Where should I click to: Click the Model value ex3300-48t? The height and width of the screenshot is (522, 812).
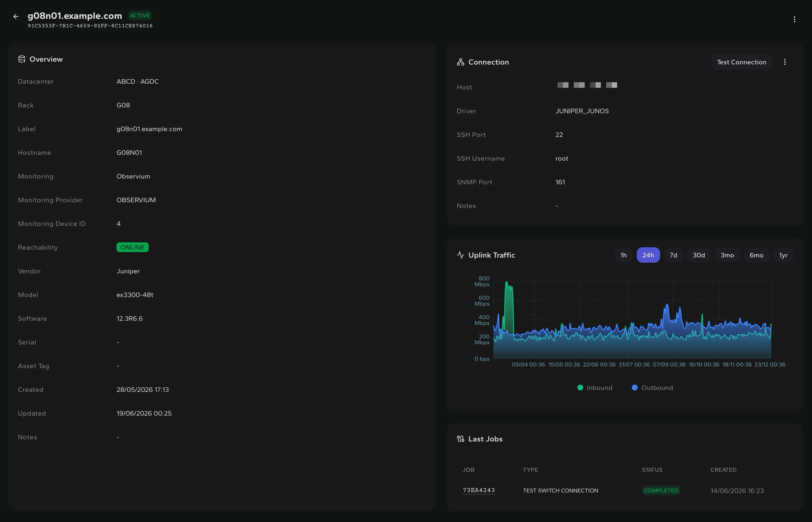point(135,295)
